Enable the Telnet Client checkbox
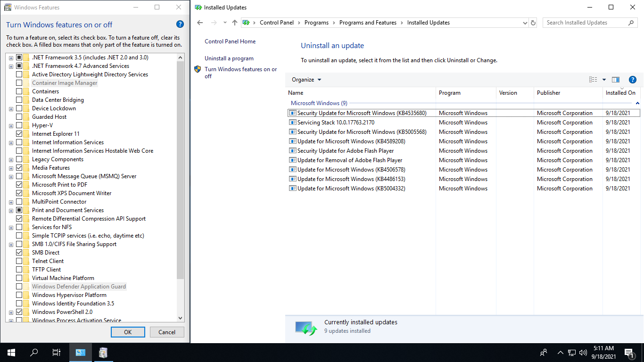The image size is (644, 362). (x=19, y=261)
